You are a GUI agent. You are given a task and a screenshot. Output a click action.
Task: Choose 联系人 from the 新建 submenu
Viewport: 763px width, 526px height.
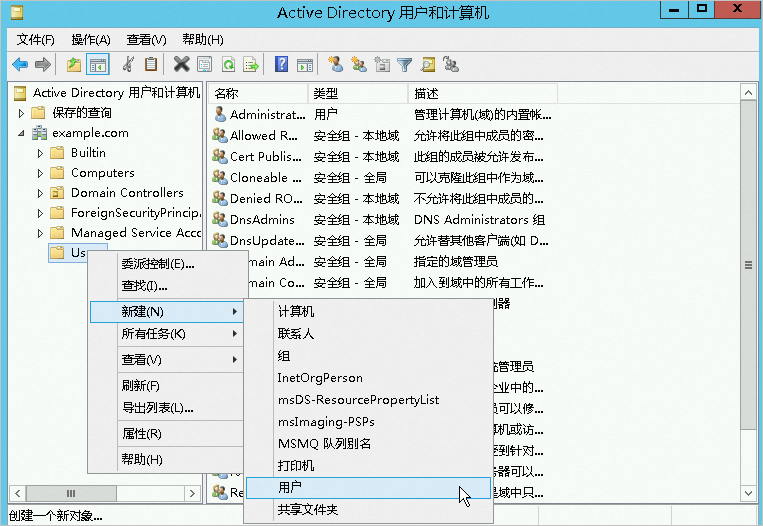[368, 334]
